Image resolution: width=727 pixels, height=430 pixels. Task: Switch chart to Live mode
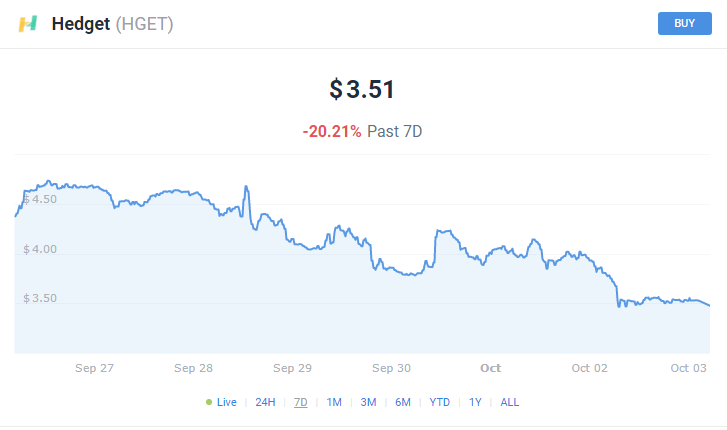click(226, 402)
